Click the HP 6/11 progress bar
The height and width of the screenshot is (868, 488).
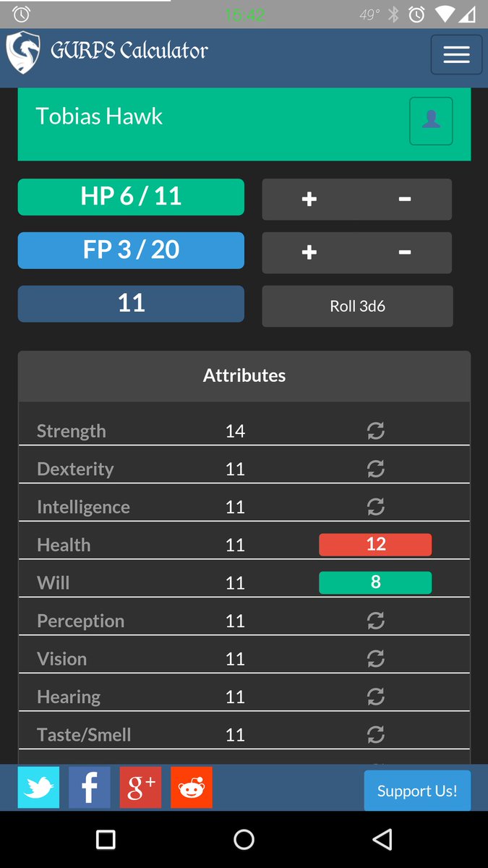pyautogui.click(x=130, y=196)
